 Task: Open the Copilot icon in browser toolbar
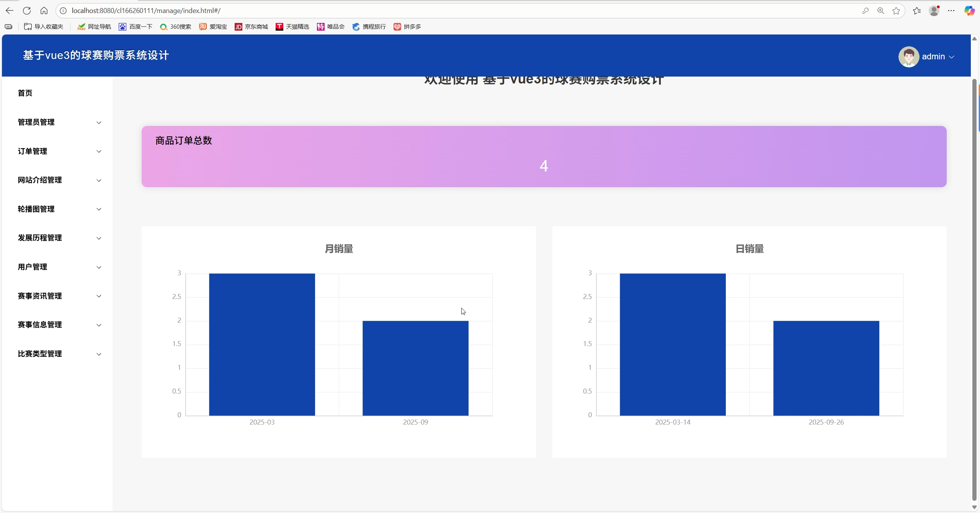[x=969, y=11]
